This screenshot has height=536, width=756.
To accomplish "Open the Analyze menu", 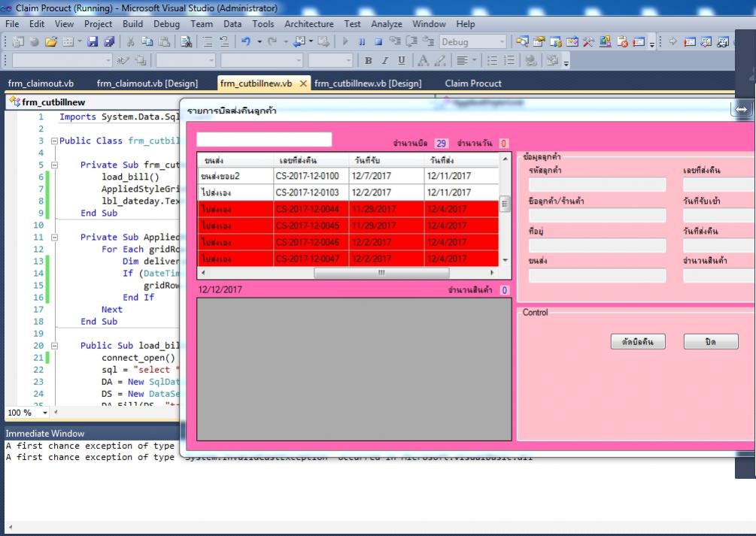I will (386, 23).
